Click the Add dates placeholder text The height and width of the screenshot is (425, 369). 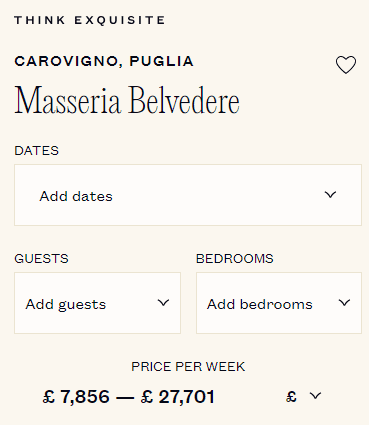76,196
